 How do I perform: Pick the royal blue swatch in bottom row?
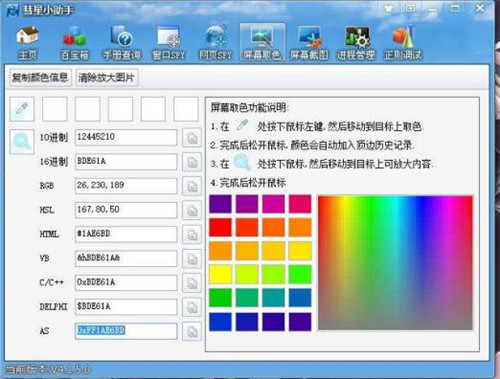220,322
